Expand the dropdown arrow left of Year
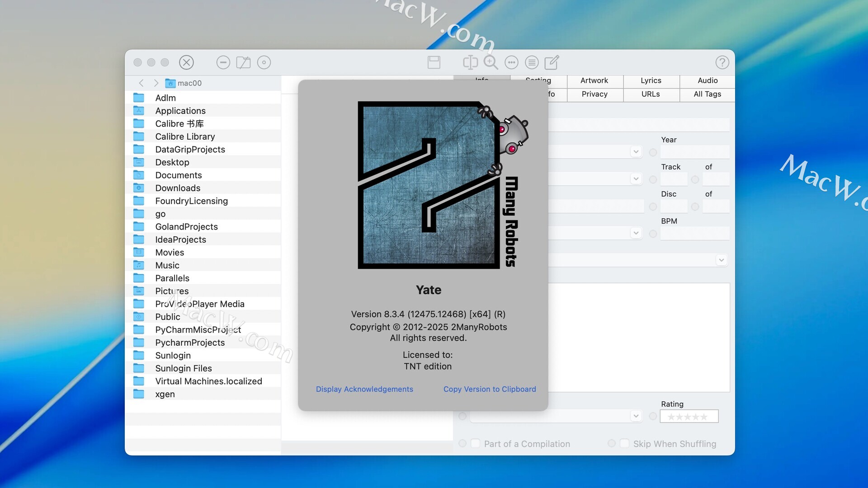The width and height of the screenshot is (868, 488). coord(636,152)
